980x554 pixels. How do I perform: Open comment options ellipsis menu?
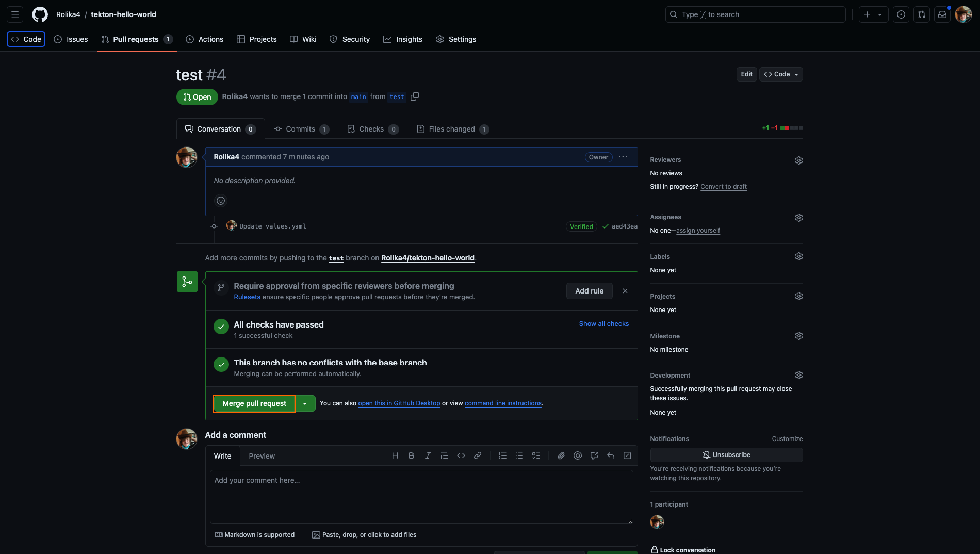[623, 157]
